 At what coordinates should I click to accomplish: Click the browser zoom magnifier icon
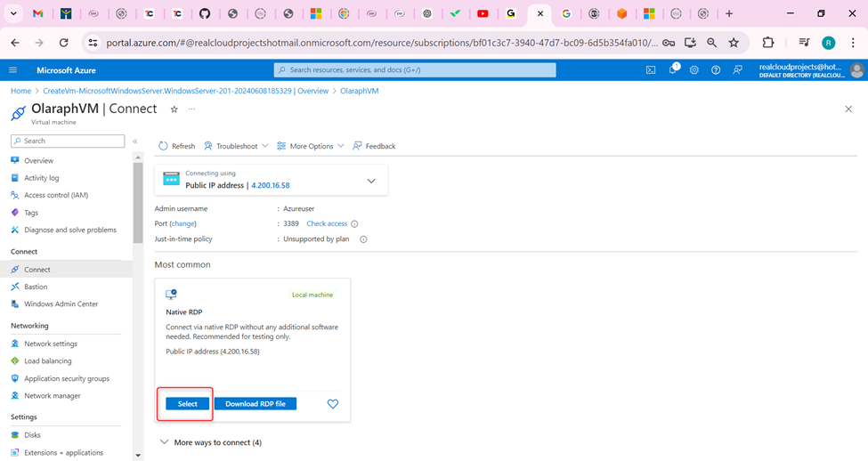pyautogui.click(x=712, y=43)
